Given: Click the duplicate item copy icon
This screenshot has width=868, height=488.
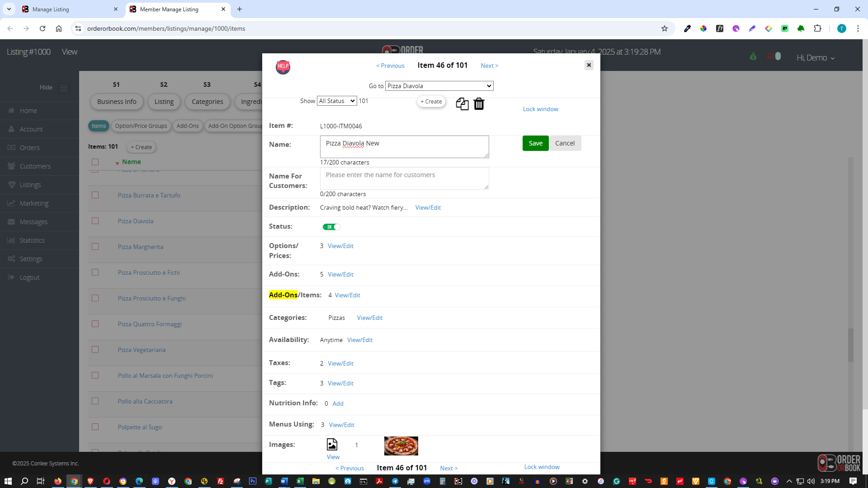Looking at the screenshot, I should pyautogui.click(x=462, y=104).
